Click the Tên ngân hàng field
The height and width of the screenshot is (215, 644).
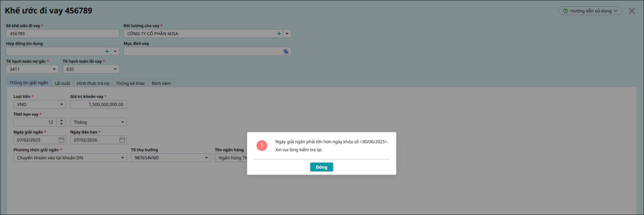[231, 158]
